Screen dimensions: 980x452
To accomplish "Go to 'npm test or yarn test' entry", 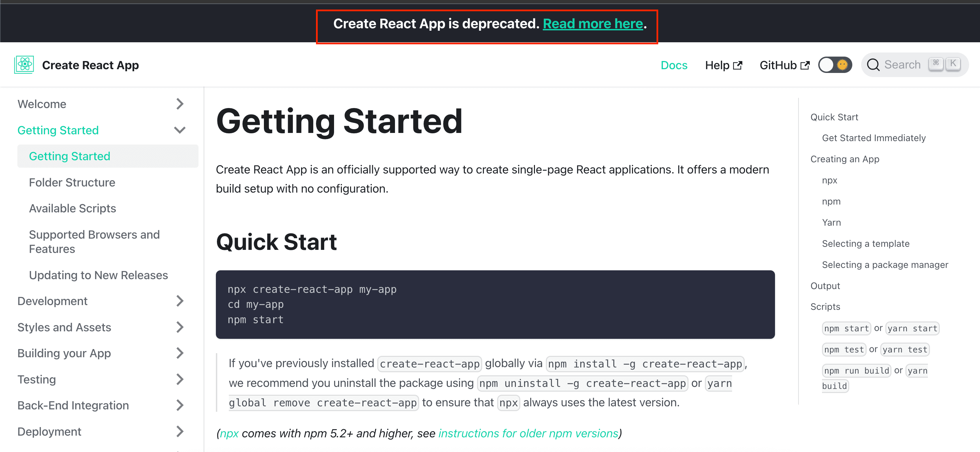I will [x=875, y=349].
